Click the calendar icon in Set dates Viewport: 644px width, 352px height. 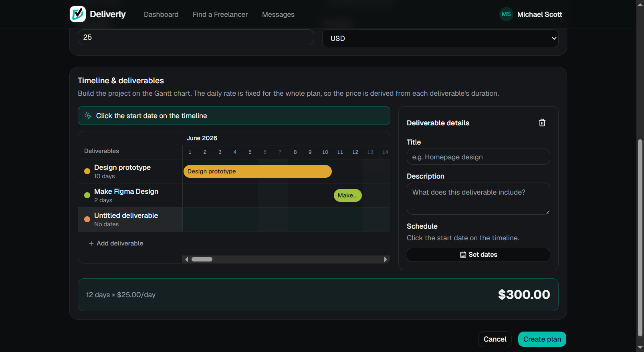[x=463, y=255]
